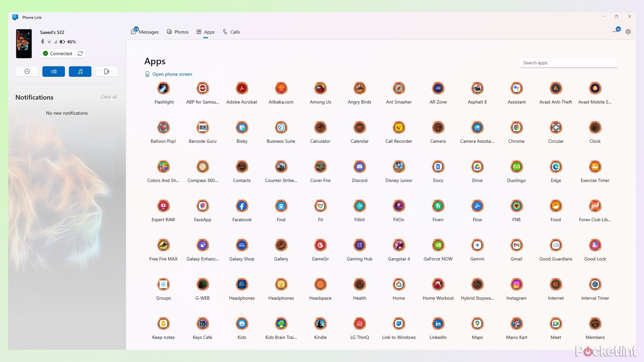This screenshot has height=362, width=644.
Task: Launch Instagram from apps list
Action: (x=516, y=284)
